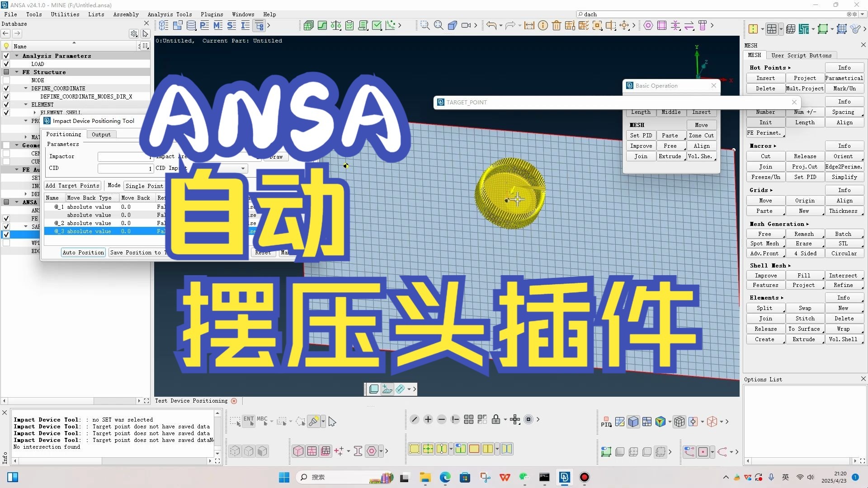Click the measure distance toolbar icon
Screen dimensions: 868x488
click(529, 26)
